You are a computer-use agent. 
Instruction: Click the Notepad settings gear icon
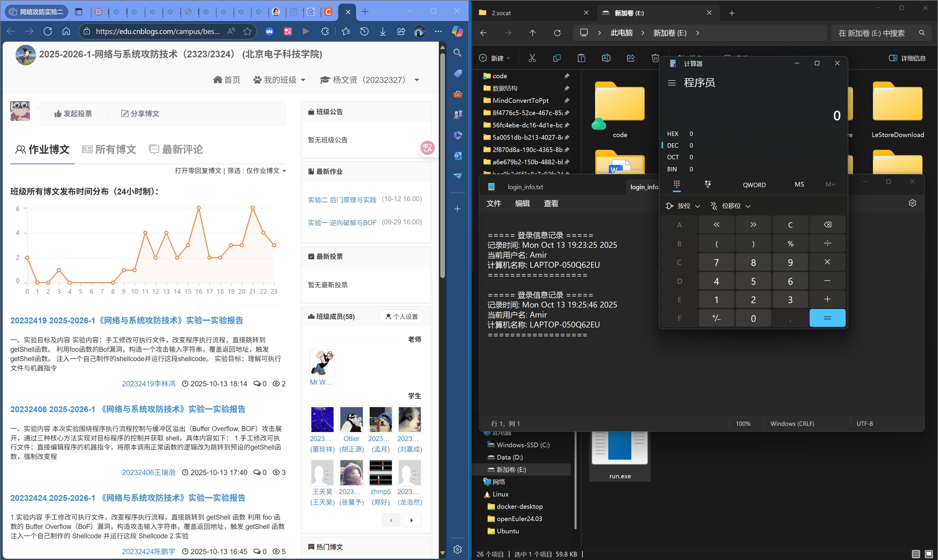click(912, 203)
